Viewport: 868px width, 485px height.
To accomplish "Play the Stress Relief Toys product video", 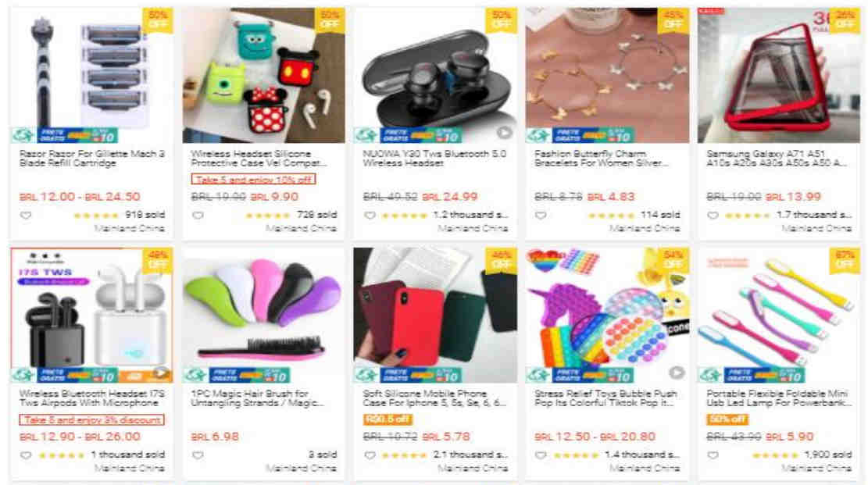I will (676, 373).
